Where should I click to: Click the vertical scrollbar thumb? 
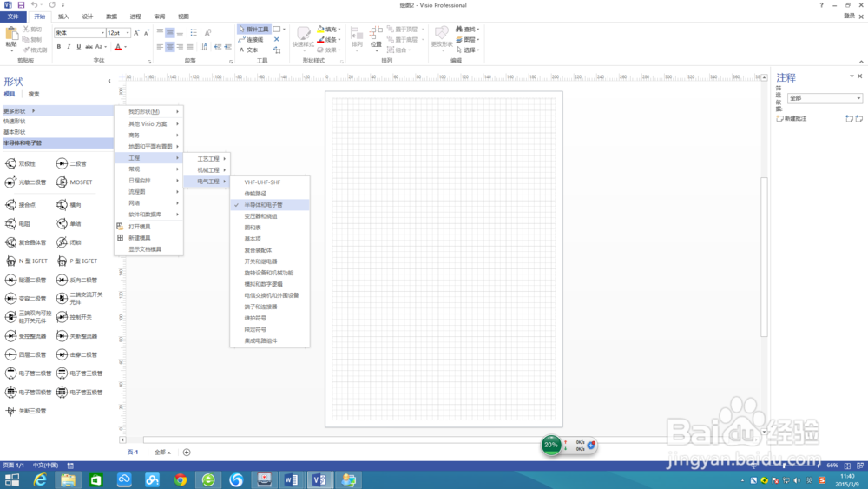(764, 257)
